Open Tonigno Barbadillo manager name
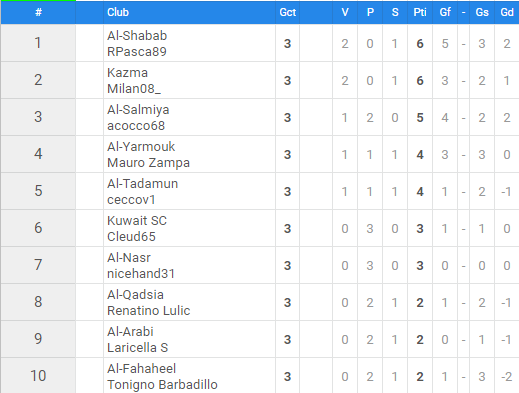 tap(162, 385)
